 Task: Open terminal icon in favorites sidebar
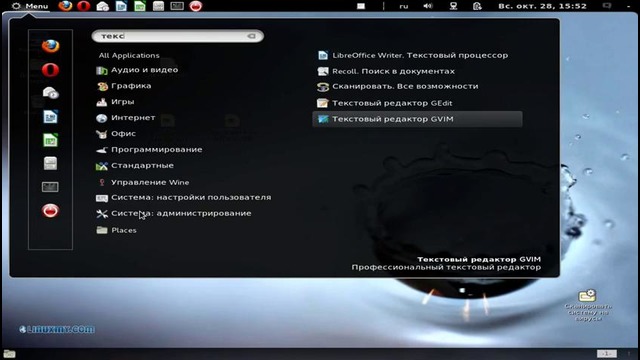(x=50, y=187)
